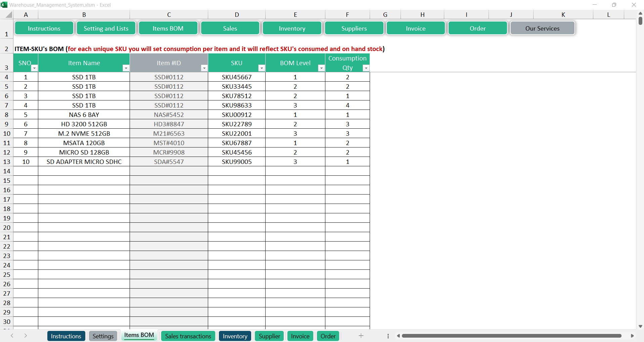Screen dimensions: 644x342
Task: Open the SKU column filter dropdown
Action: [262, 68]
